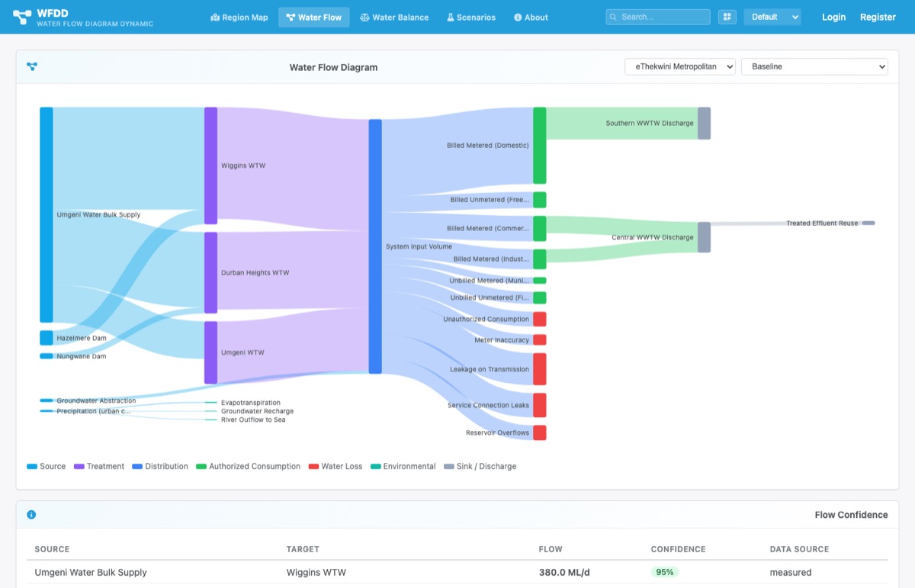Toggle the Authorized Consumption legend entry
915x588 pixels.
248,467
